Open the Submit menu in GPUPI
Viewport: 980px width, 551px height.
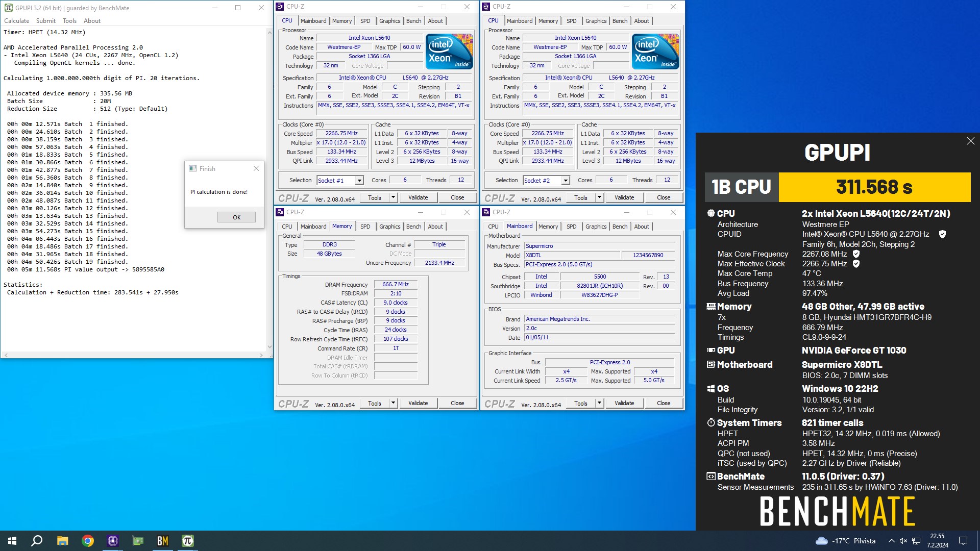[46, 21]
